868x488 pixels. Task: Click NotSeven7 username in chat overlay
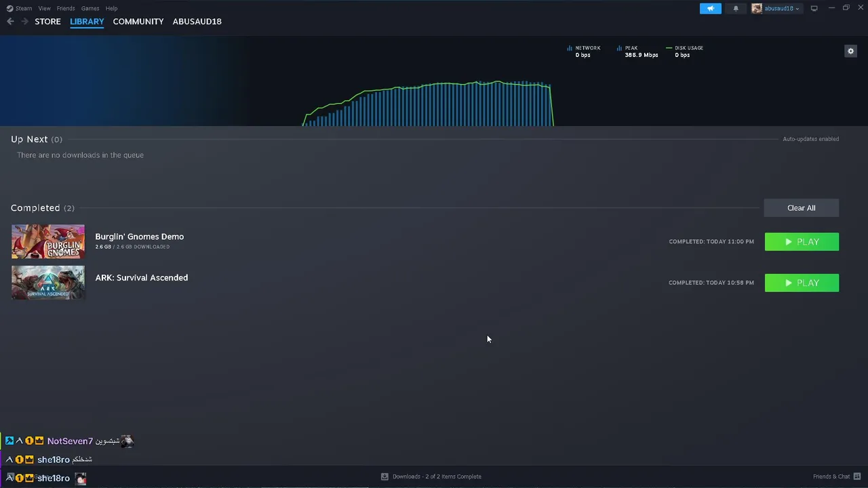(x=70, y=441)
